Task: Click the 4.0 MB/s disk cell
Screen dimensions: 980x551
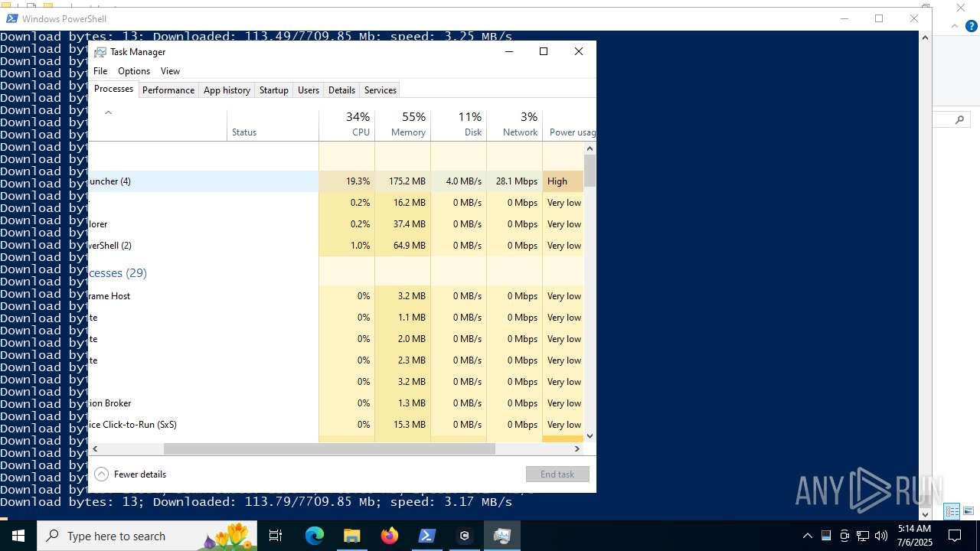Action: tap(459, 181)
